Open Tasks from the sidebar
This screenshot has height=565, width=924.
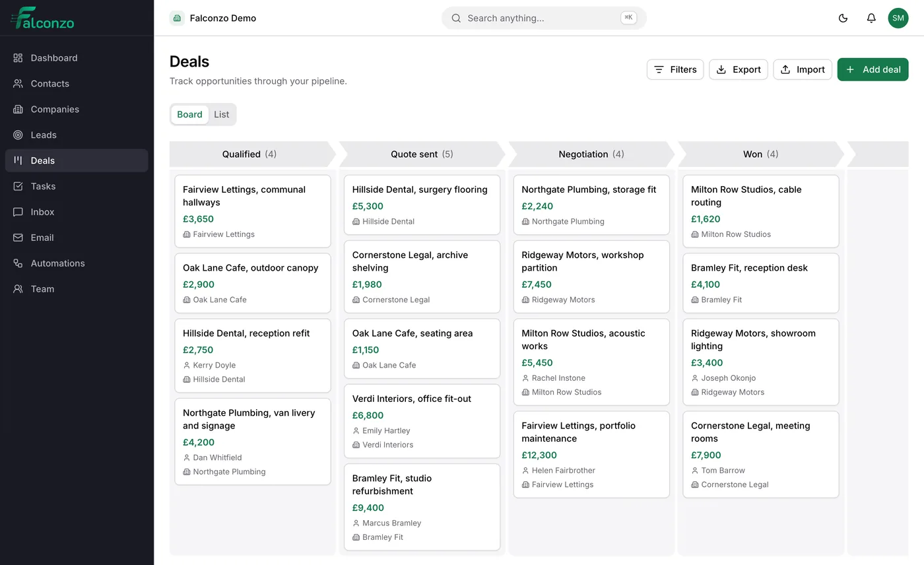tap(77, 186)
